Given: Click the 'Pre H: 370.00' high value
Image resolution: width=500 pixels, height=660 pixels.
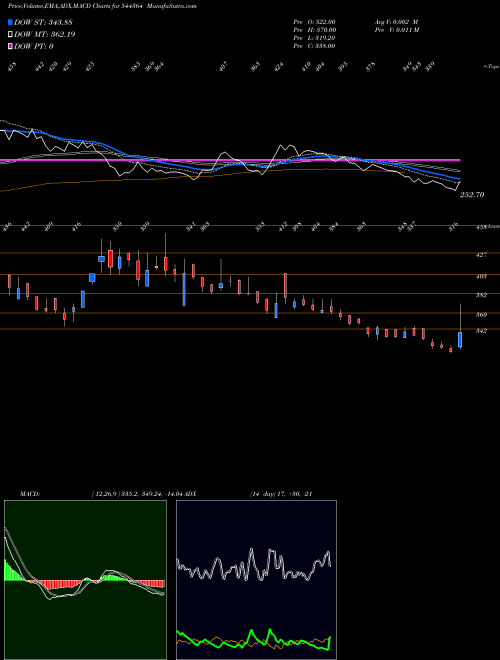Looking at the screenshot, I should pyautogui.click(x=314, y=30).
